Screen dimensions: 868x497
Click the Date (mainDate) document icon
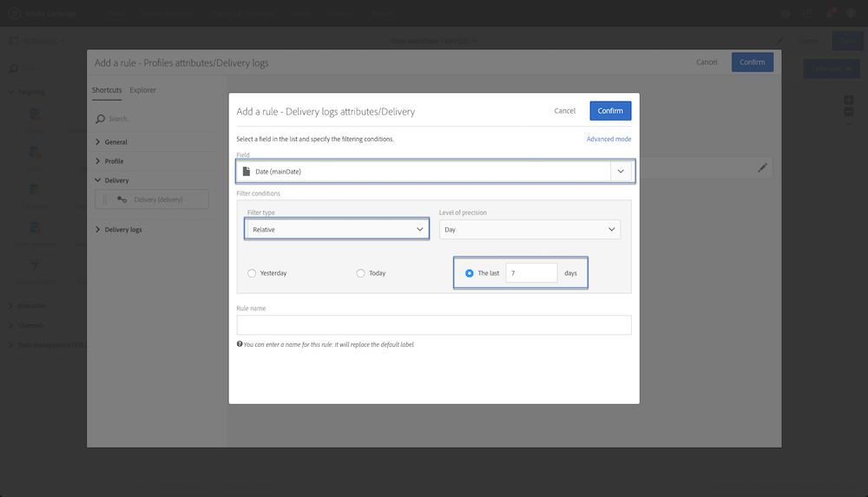coord(247,172)
